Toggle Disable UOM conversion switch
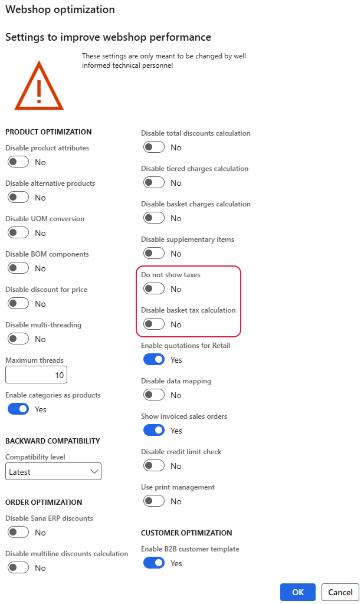 coord(18,232)
